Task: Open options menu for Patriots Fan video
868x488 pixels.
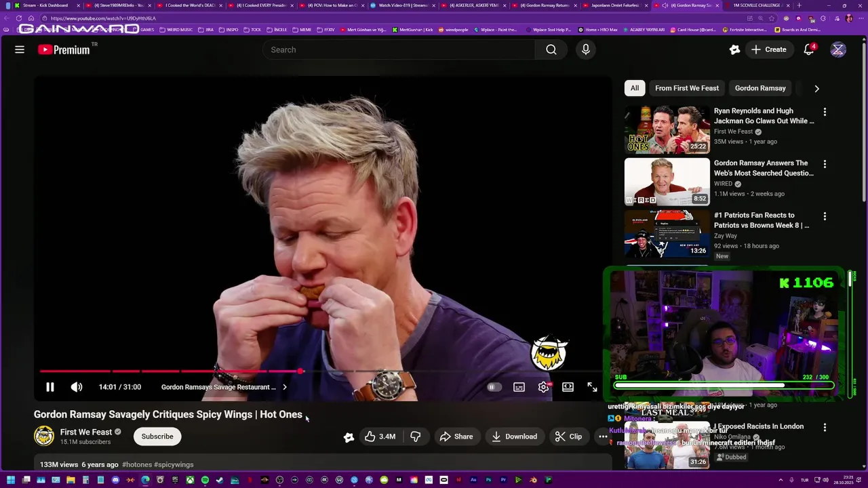Action: [x=825, y=216]
